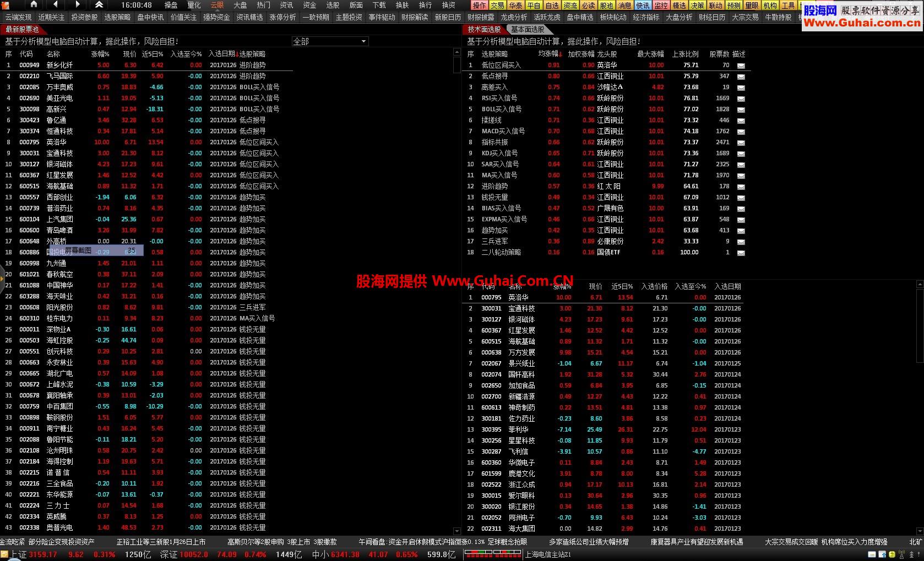
Task: Open 大宗交易 in the sub toolbar
Action: coord(745,17)
